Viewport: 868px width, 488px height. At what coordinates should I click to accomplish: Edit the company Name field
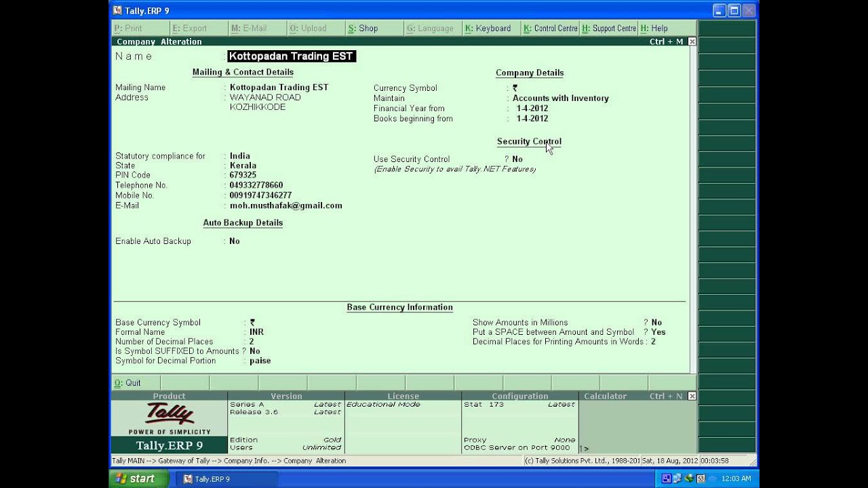coord(291,56)
